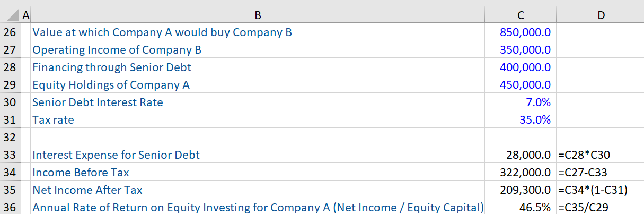Screen dimensions: 644x214
Task: Select column A header
Action: [25, 15]
